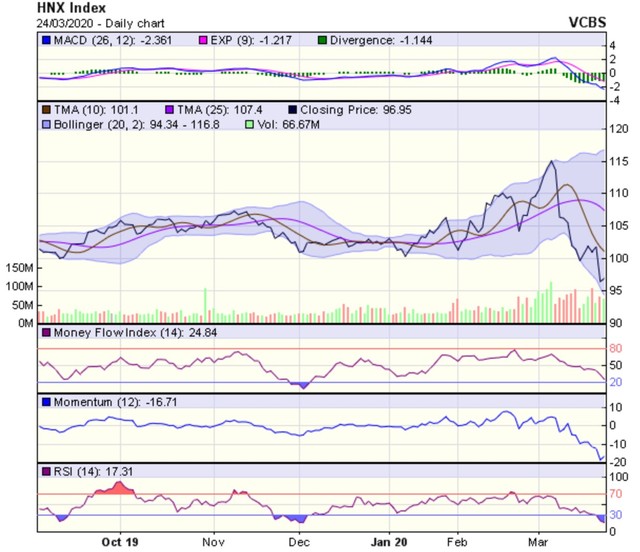Click the Oct 19 date axis label
This screenshot has height=552, width=640.
tap(120, 541)
